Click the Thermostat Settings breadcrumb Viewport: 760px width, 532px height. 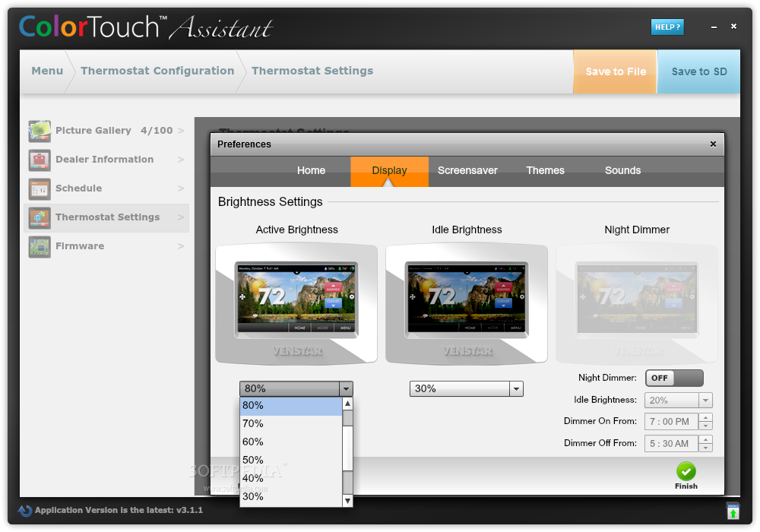[312, 71]
